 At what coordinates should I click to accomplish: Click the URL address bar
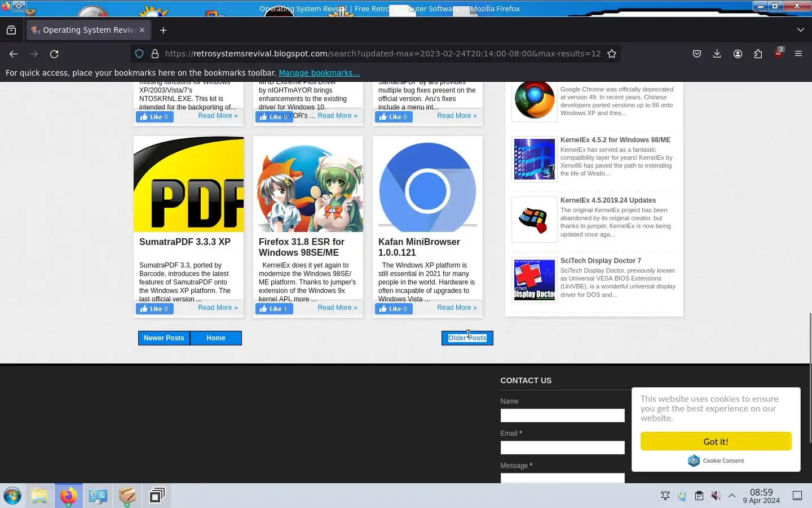point(382,54)
